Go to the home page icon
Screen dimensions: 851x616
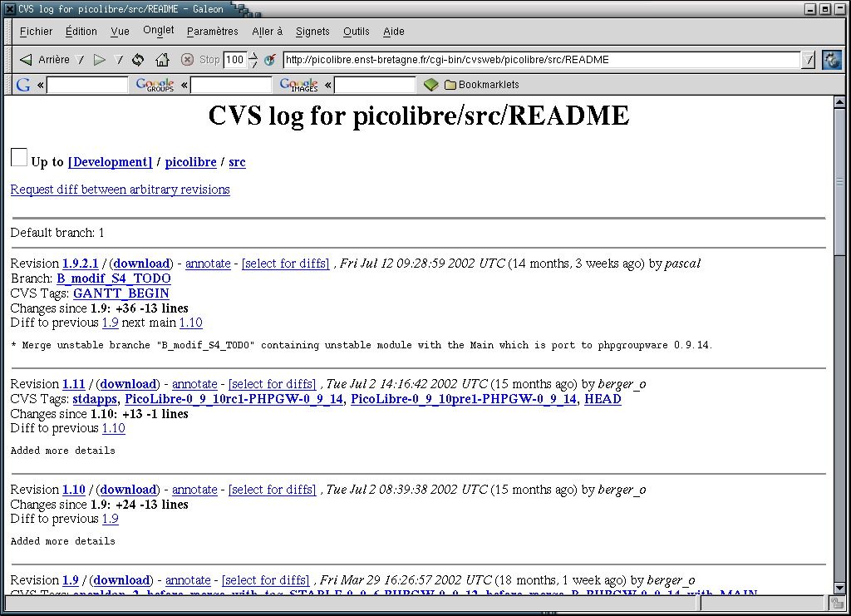[163, 60]
